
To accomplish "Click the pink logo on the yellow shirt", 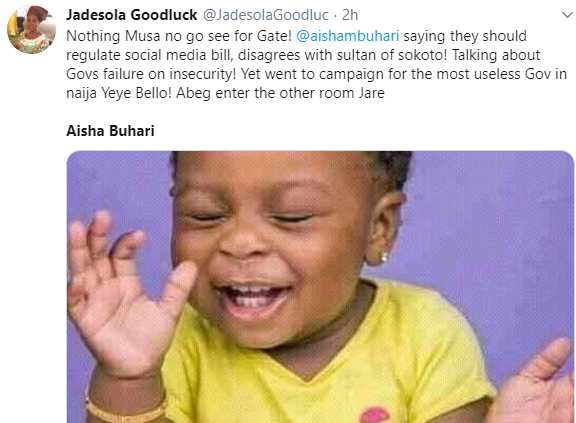I will [x=374, y=415].
